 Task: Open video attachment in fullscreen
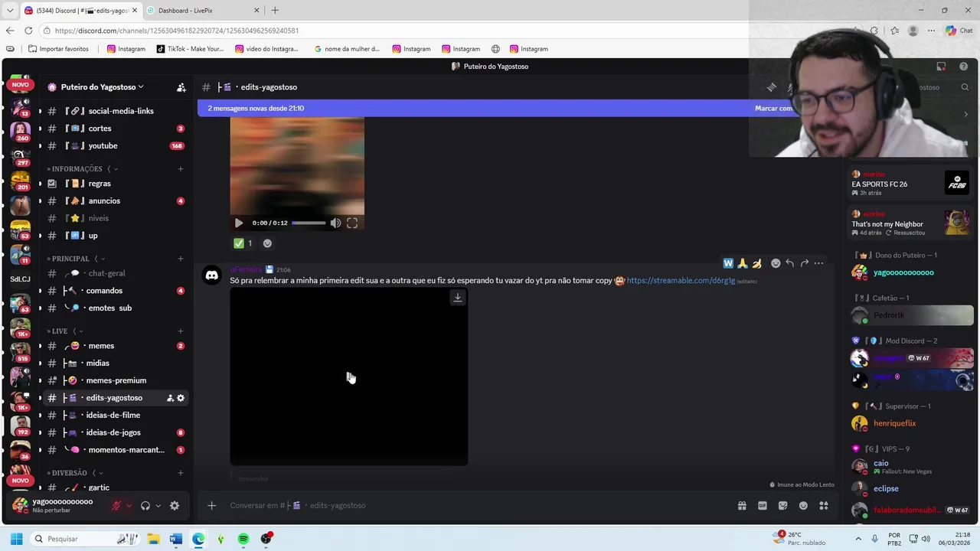[352, 223]
